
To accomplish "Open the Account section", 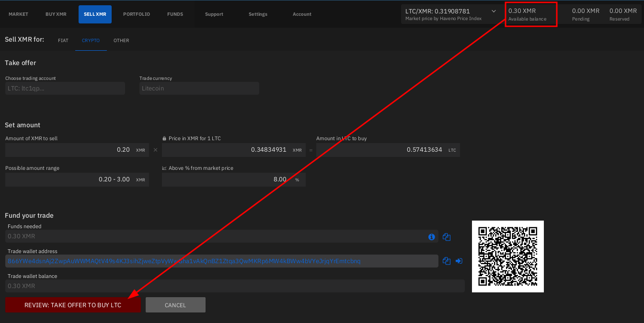I will click(302, 14).
